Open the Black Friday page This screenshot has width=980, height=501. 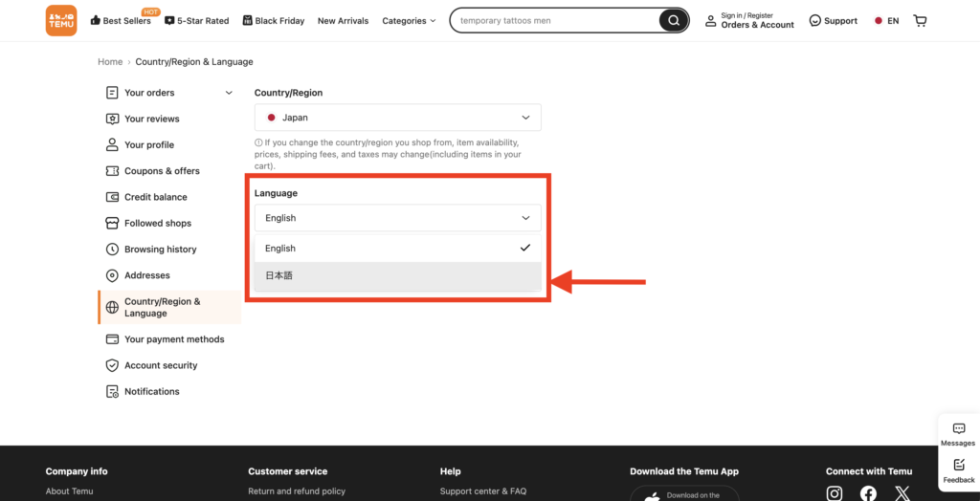coord(274,21)
